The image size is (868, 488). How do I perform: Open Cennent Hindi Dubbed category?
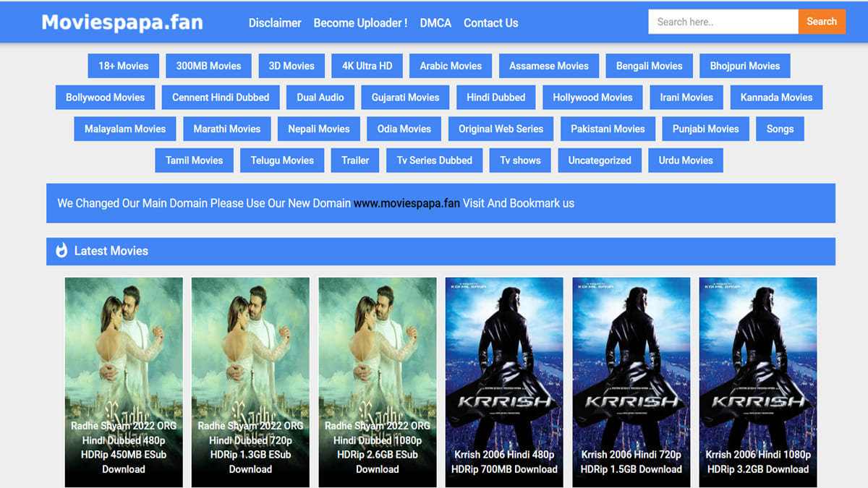221,98
